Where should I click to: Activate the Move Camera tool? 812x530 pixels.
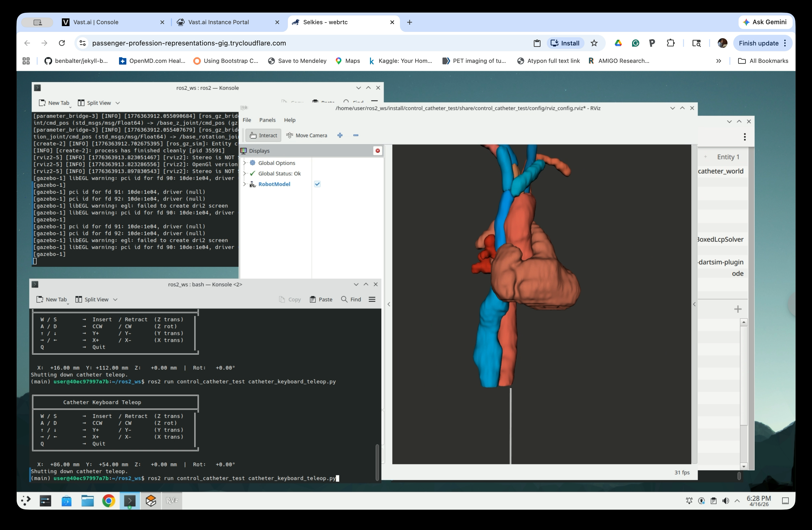[x=307, y=135]
